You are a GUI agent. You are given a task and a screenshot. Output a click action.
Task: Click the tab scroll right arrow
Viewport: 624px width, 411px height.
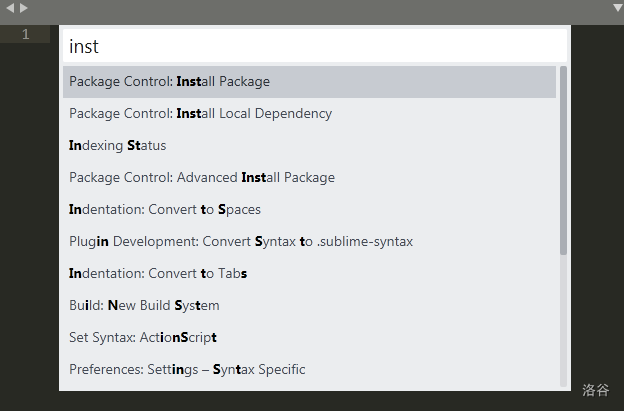coord(23,8)
